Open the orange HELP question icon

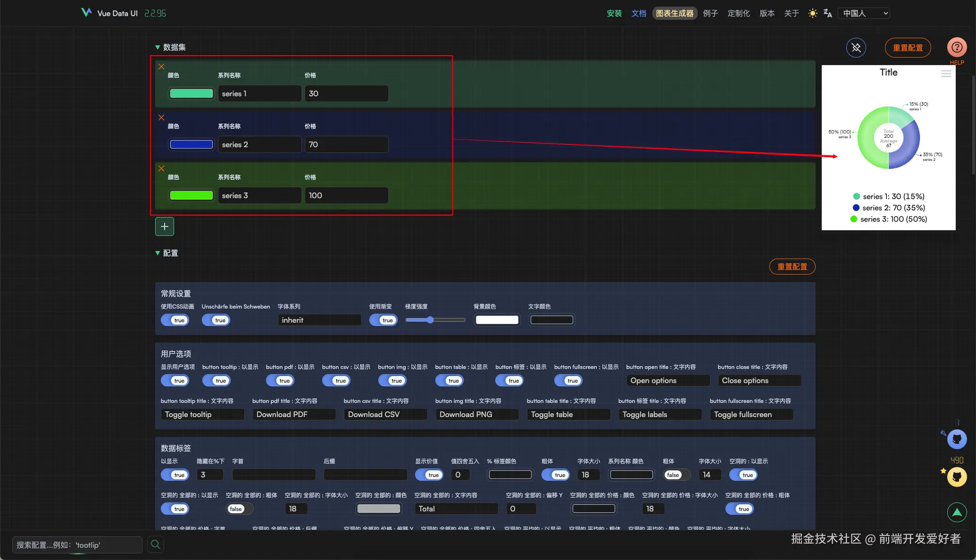tap(957, 48)
